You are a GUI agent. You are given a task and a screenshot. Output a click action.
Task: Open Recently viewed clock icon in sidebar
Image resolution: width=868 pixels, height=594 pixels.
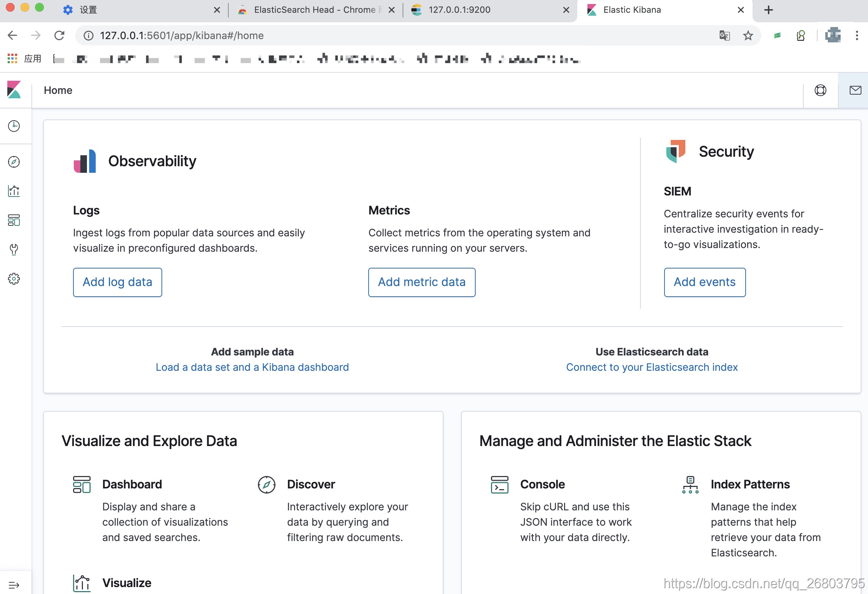(14, 126)
